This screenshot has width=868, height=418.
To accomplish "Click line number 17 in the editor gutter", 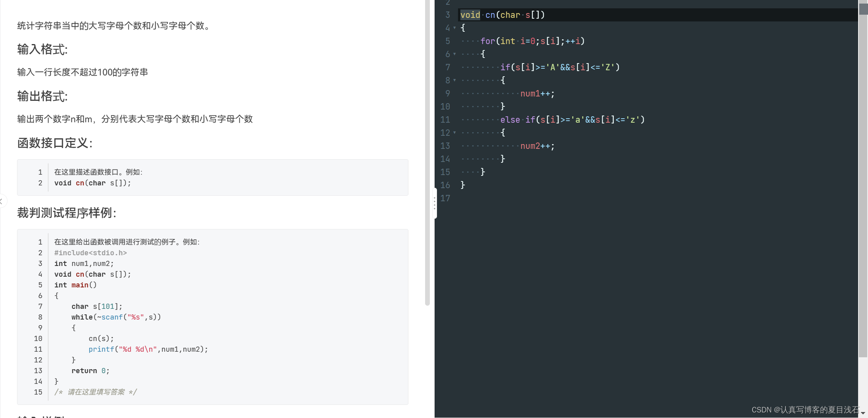I will click(x=445, y=198).
